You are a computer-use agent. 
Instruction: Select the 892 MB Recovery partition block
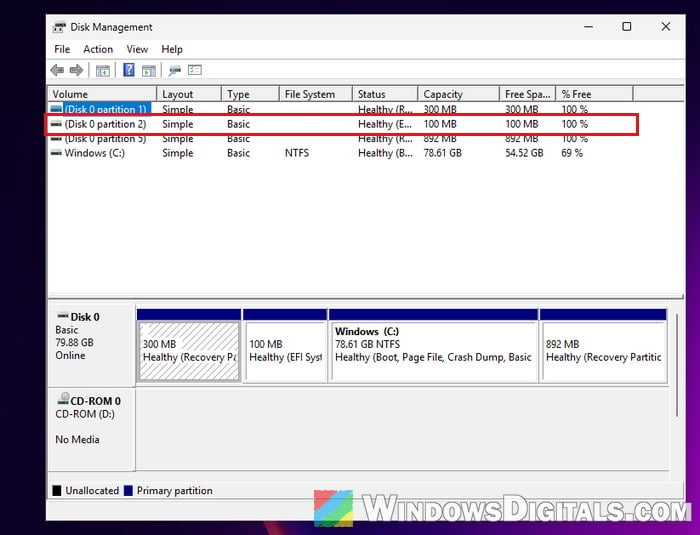604,345
